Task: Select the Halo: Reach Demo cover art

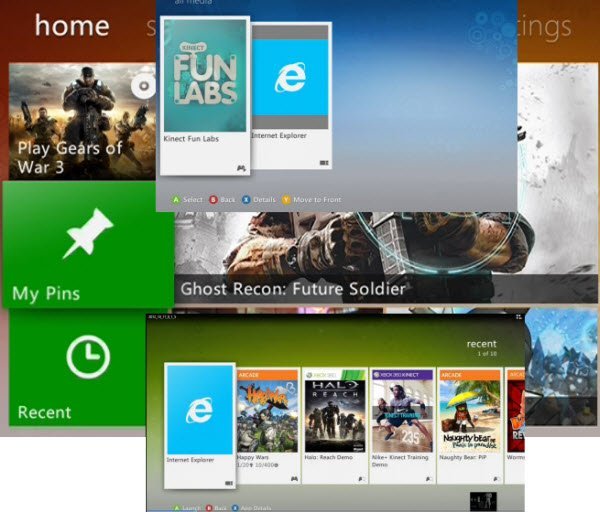Action: click(x=335, y=416)
